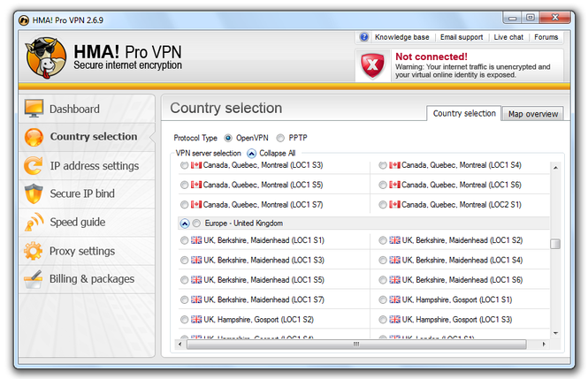Click the Secure IP bind shield icon

click(x=34, y=193)
